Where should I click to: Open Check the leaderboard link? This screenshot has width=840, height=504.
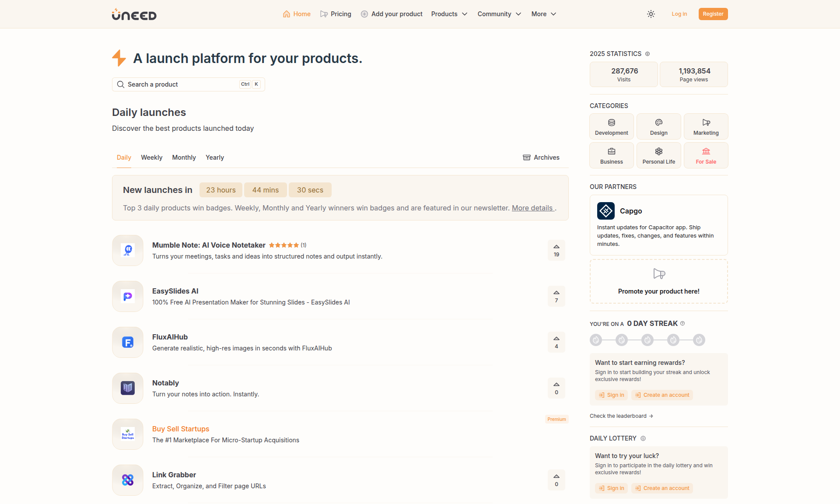point(621,416)
